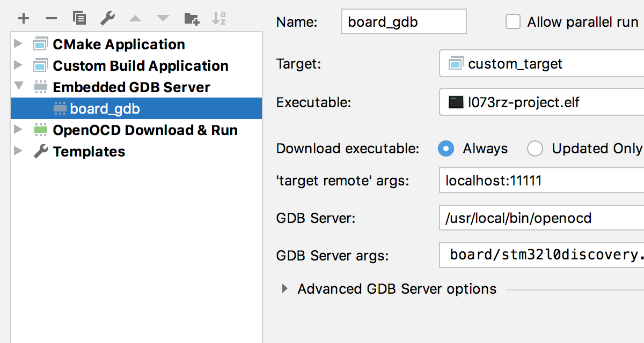
Task: Click the Templates wrench icon in tree
Action: (41, 151)
